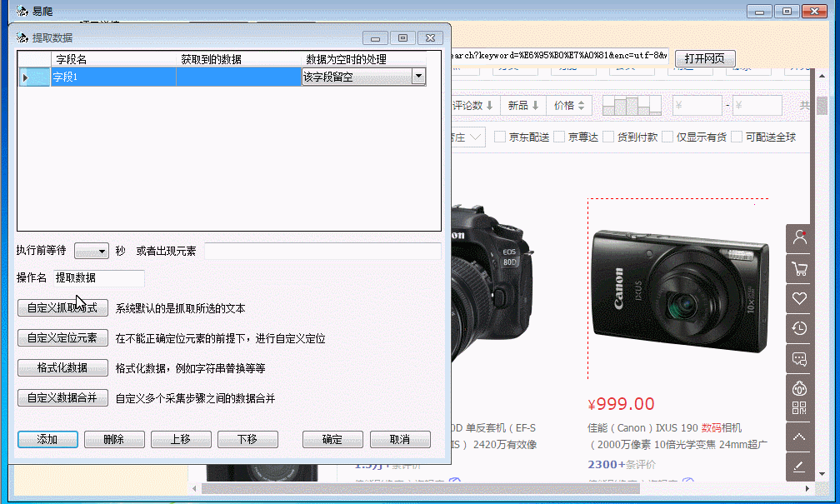Click the 删除 button
The image size is (840, 504).
click(x=114, y=439)
